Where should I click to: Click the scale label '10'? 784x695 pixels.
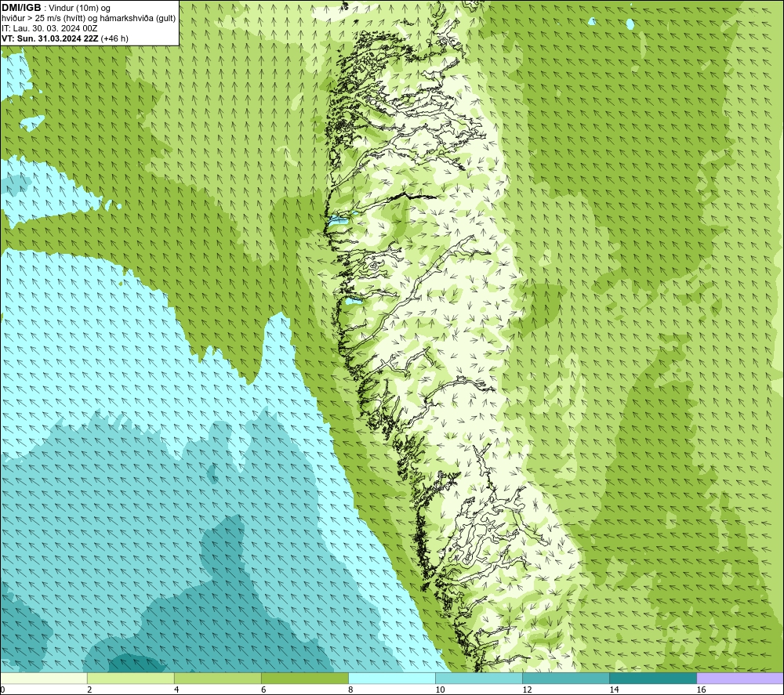coord(440,690)
